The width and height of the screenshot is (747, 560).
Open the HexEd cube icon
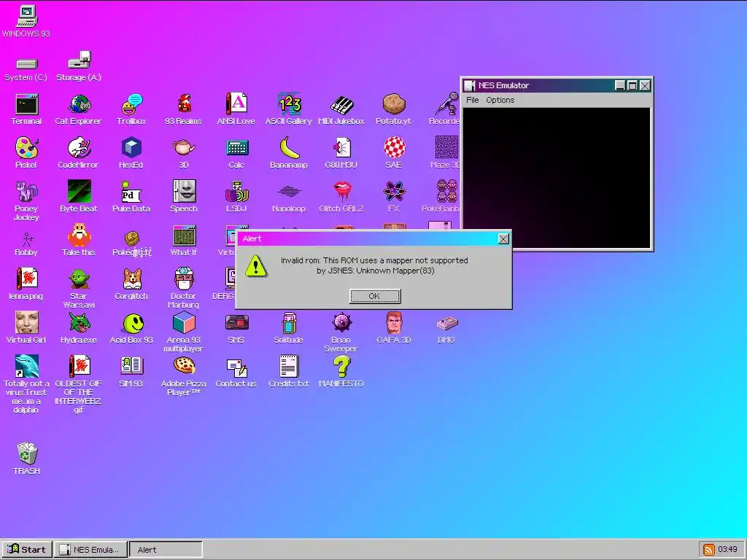tap(131, 147)
